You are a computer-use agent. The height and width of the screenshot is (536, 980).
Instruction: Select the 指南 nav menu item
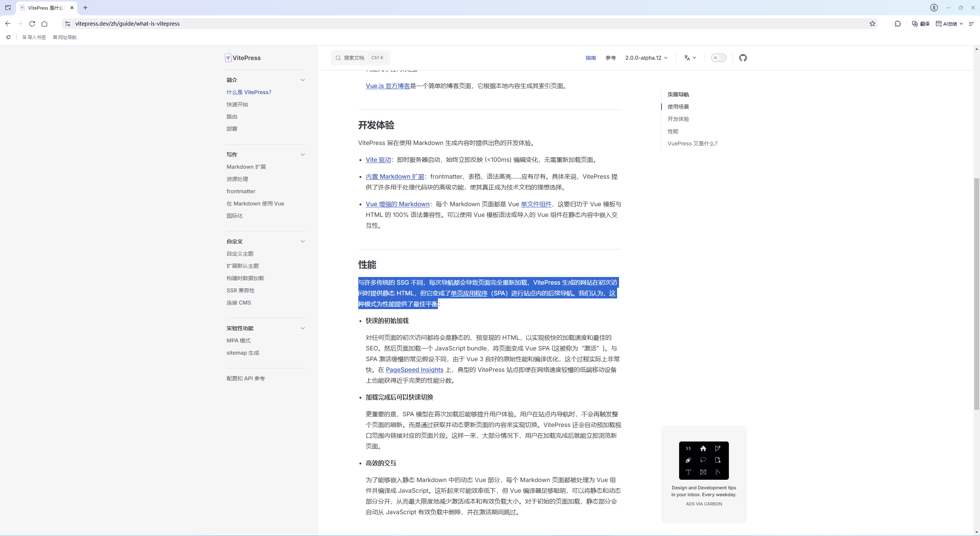point(591,58)
